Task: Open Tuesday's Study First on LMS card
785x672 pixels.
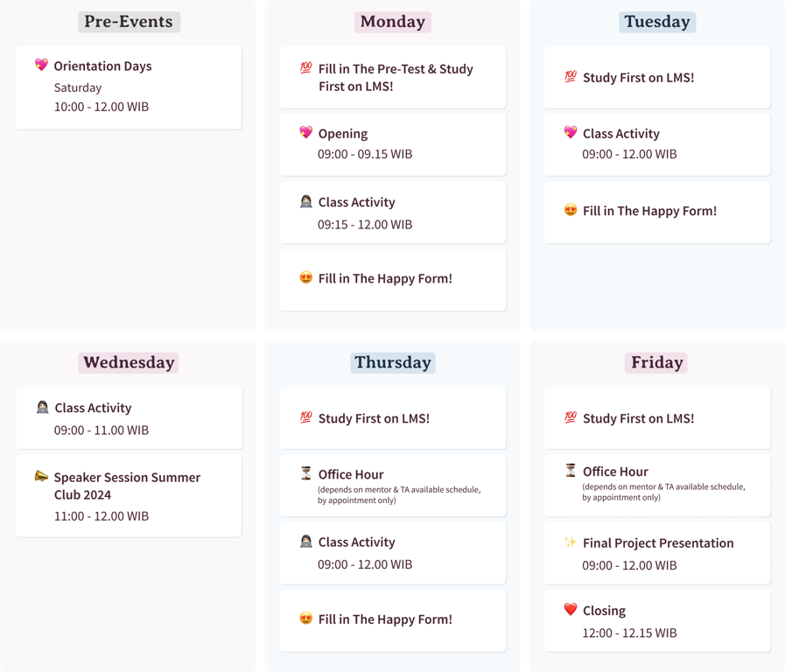Action: coord(657,77)
